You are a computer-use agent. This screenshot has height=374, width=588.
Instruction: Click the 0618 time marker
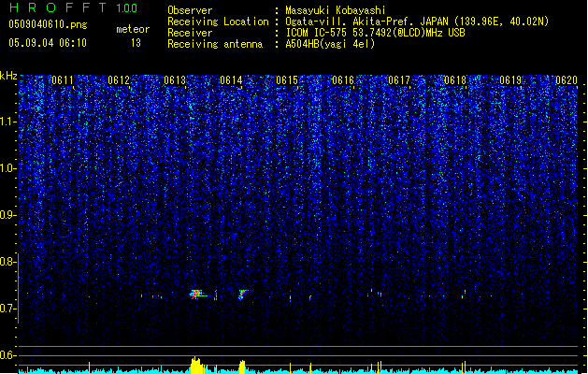click(455, 80)
